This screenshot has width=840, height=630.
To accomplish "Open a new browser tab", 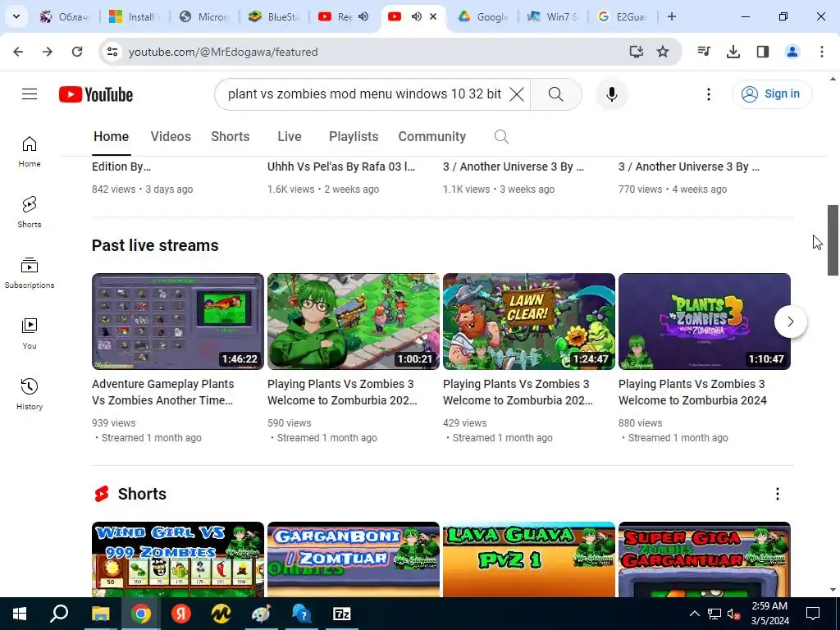I will coord(672,16).
